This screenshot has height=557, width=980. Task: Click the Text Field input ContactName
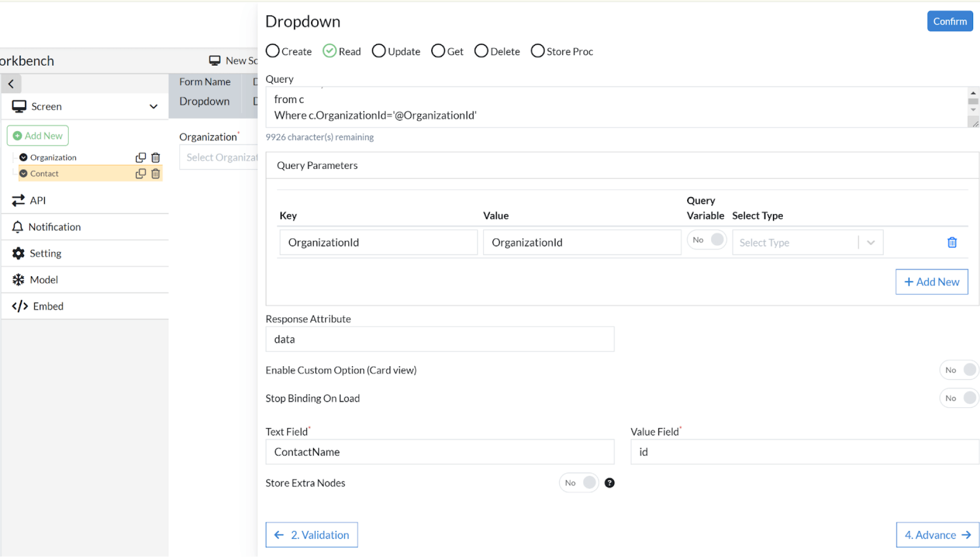pos(440,452)
